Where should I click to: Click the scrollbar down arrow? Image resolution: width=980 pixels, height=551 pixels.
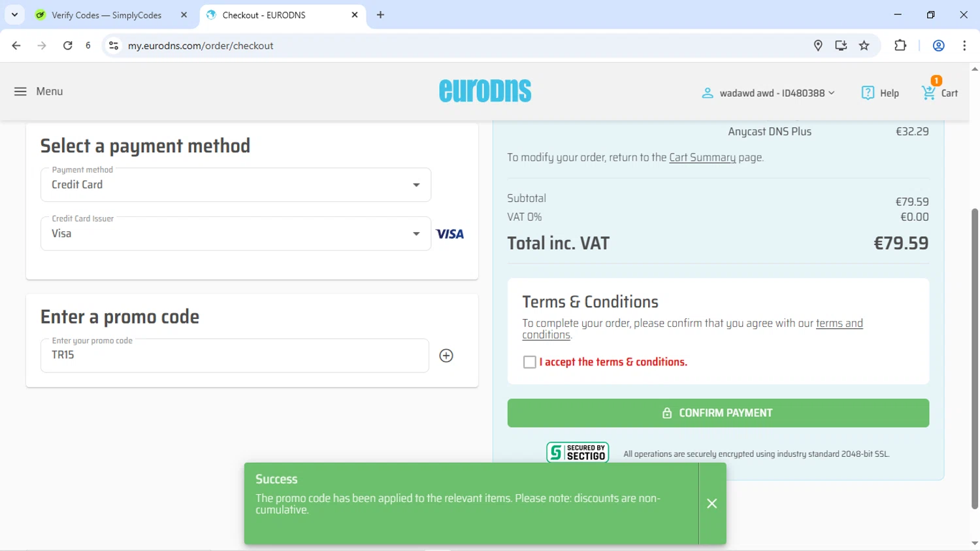coord(975,543)
